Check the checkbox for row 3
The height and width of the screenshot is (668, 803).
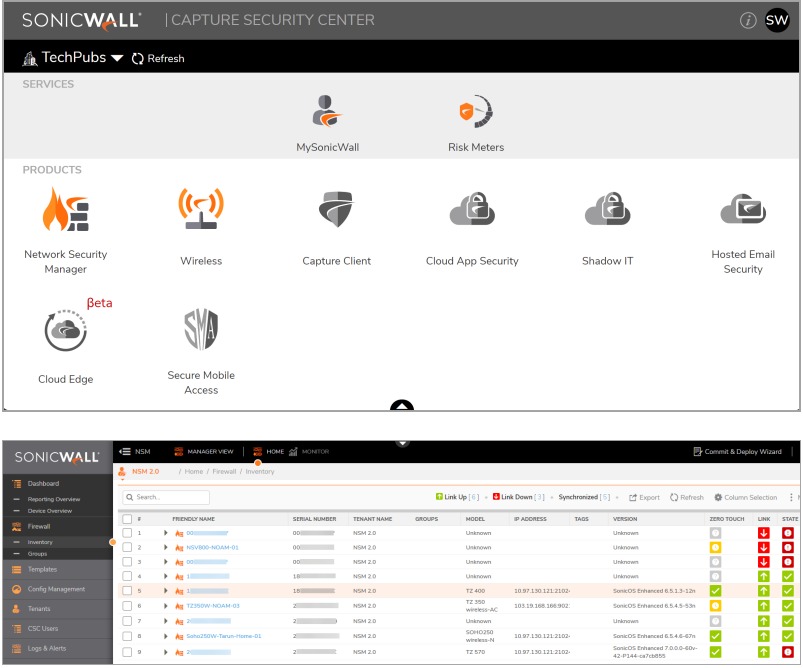point(127,562)
